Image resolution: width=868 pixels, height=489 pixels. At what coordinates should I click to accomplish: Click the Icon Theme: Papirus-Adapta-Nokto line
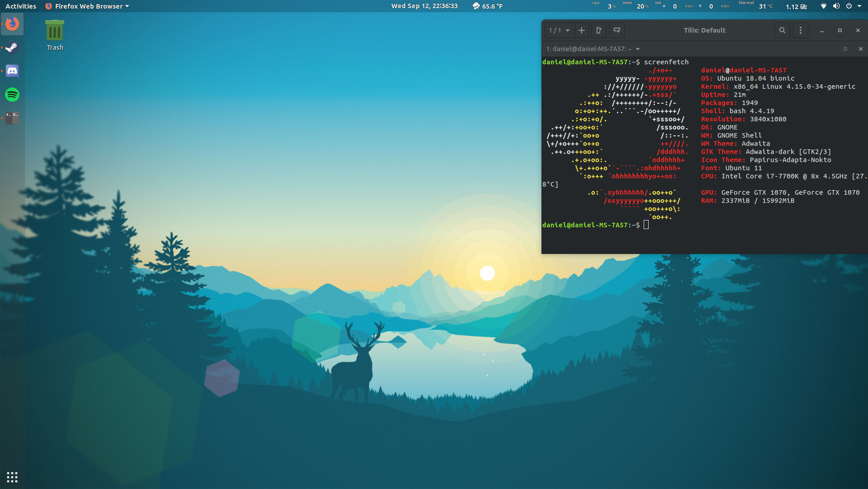click(x=766, y=160)
